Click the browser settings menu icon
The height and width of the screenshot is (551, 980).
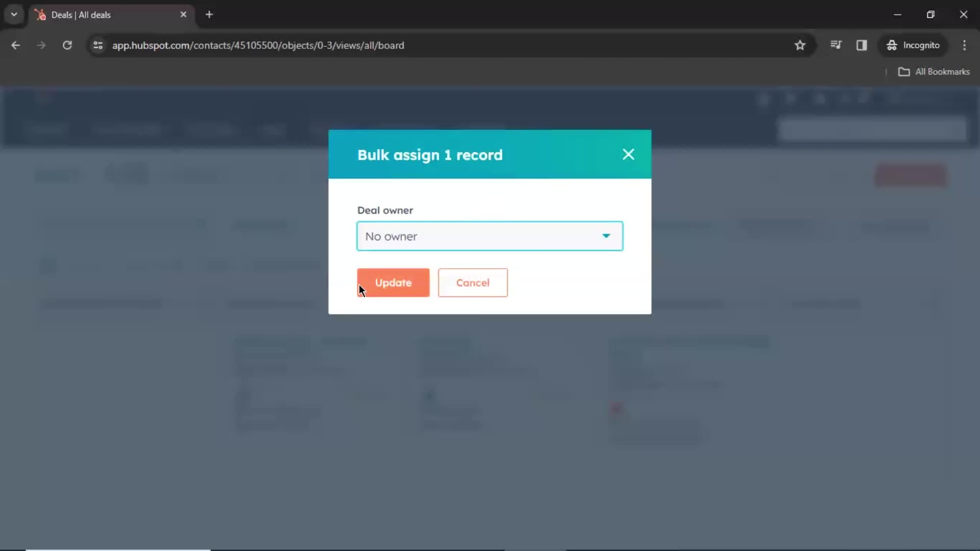pyautogui.click(x=966, y=45)
